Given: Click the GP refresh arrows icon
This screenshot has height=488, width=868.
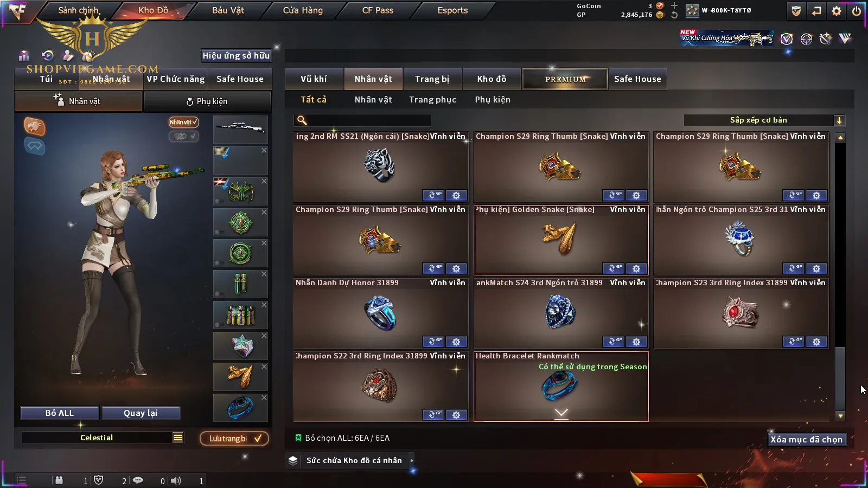Looking at the screenshot, I should (674, 15).
